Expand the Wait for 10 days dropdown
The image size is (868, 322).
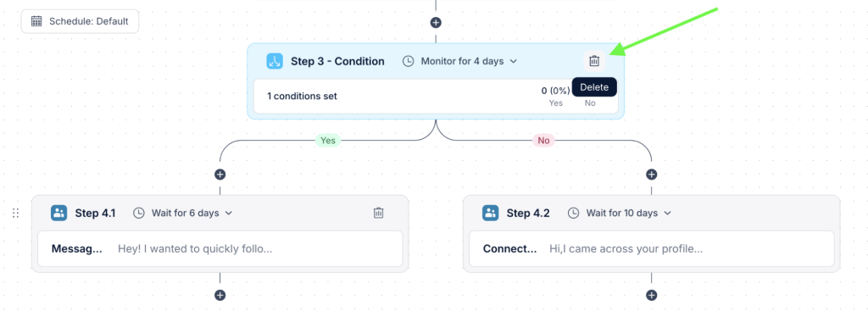pos(620,213)
